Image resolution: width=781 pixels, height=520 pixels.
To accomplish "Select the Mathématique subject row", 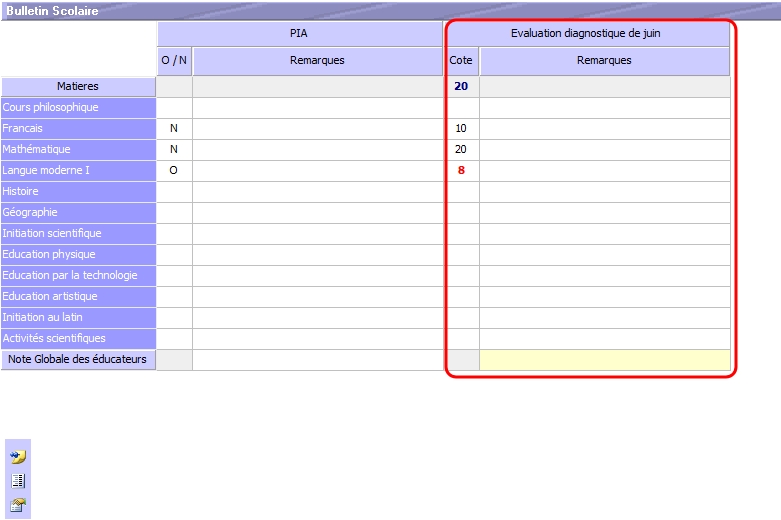I will (78, 149).
